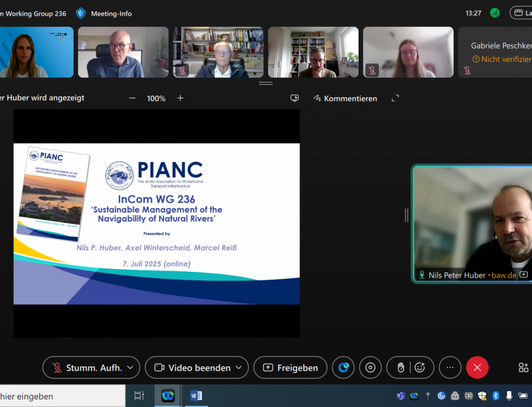
Task: Start annotating with Kommentieren
Action: [345, 98]
